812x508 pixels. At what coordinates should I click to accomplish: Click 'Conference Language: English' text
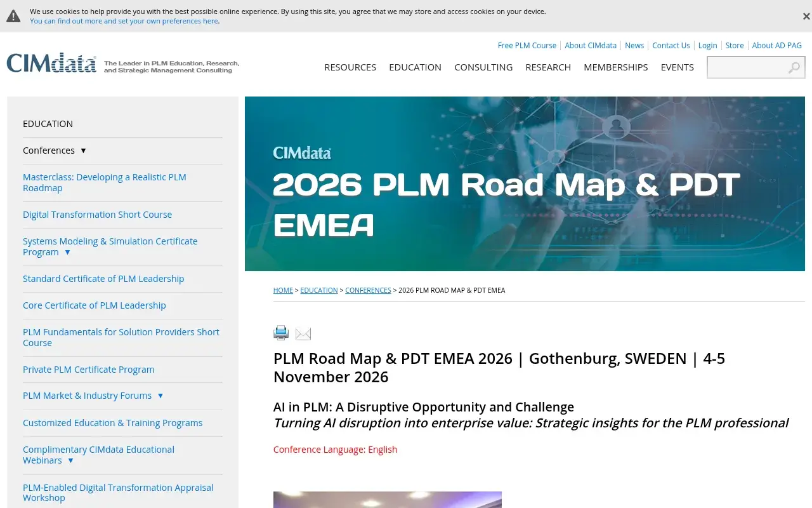335,450
